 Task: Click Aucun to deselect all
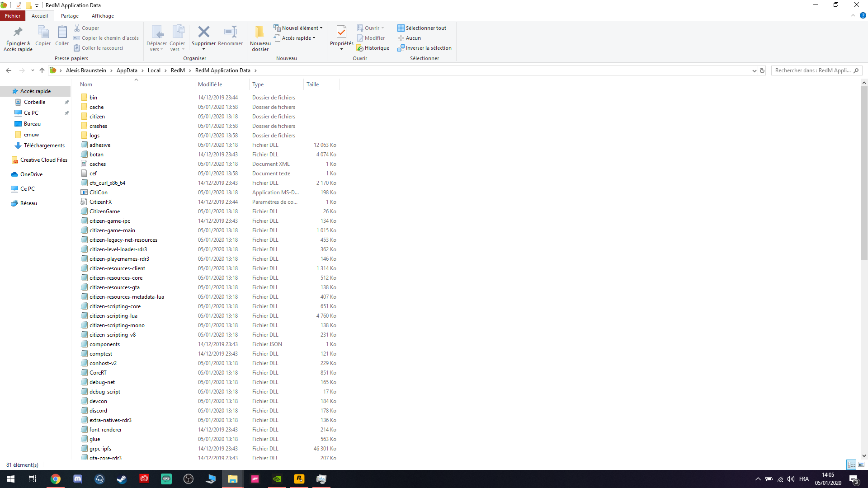(409, 38)
